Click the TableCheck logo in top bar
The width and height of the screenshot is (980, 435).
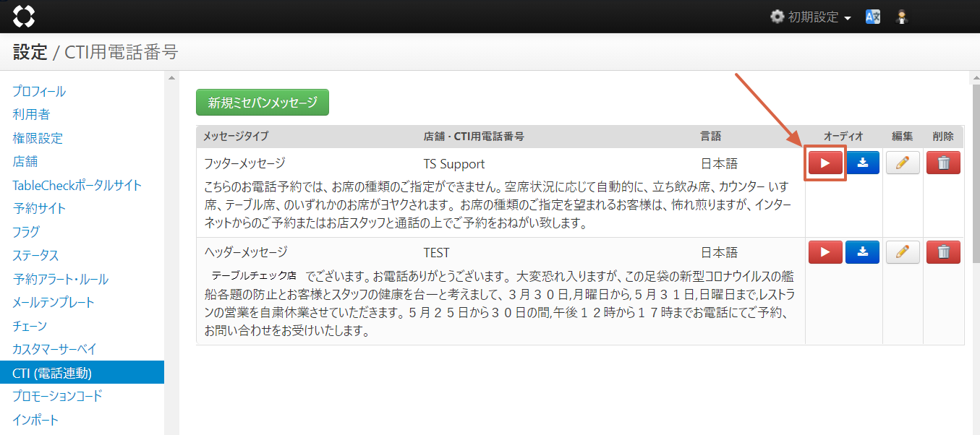pyautogui.click(x=23, y=16)
